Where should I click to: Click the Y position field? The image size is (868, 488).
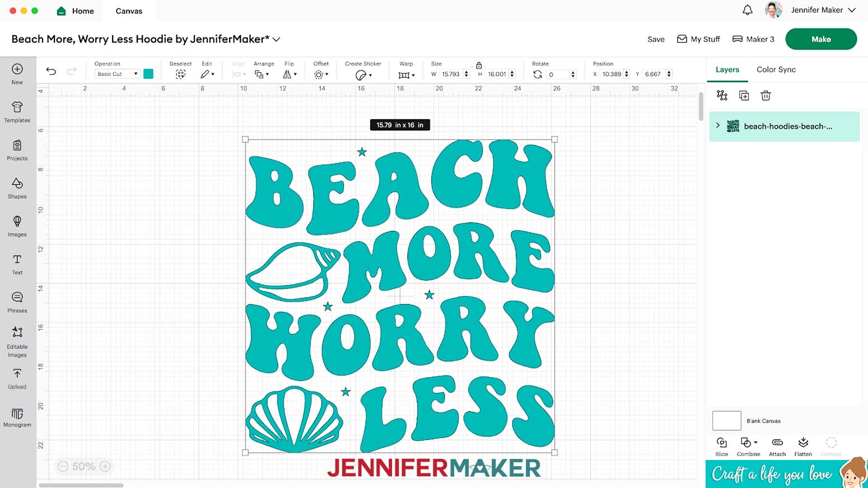654,74
